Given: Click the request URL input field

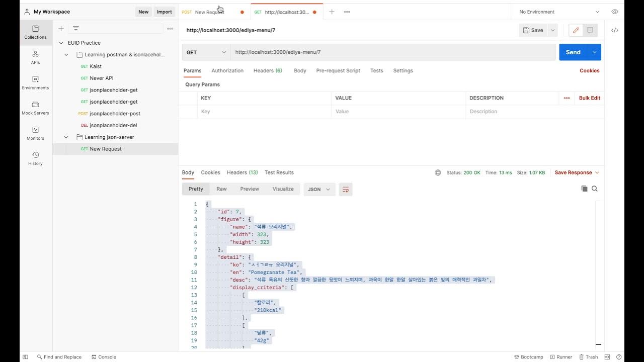Looking at the screenshot, I should pyautogui.click(x=392, y=52).
